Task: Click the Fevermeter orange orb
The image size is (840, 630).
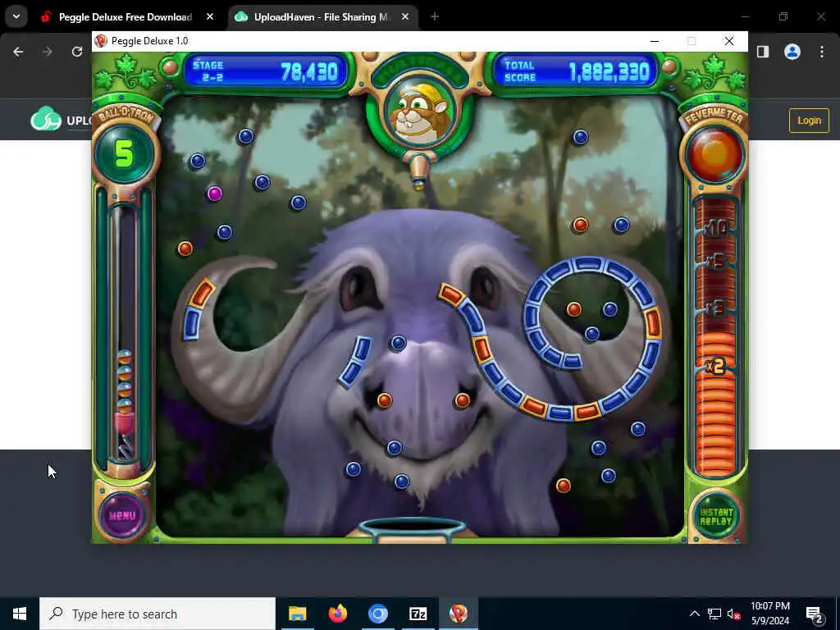Action: point(715,155)
